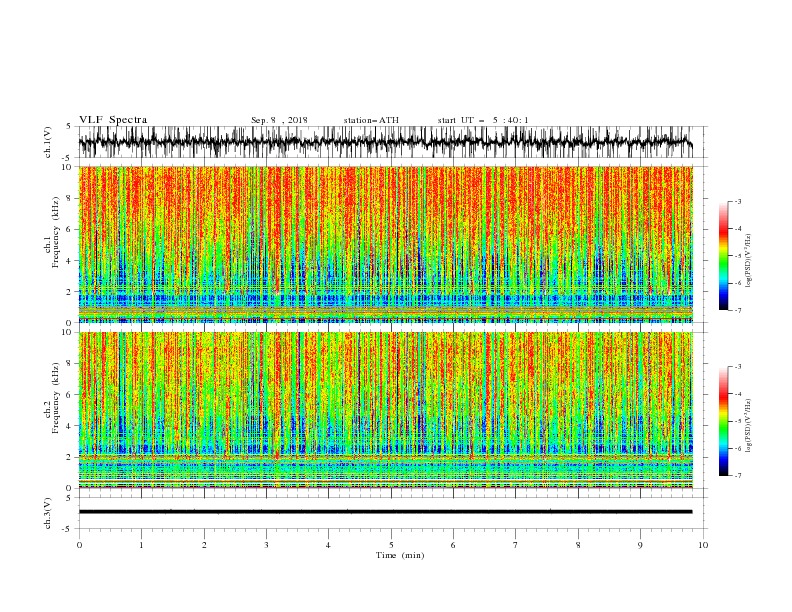
Task: Click the ch.2 spectrogram plot
Action: (x=386, y=410)
